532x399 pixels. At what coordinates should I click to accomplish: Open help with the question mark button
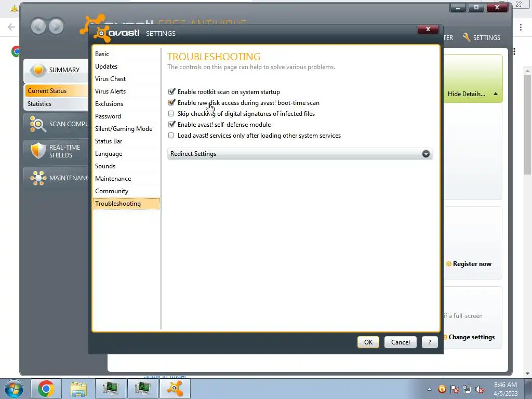(430, 342)
